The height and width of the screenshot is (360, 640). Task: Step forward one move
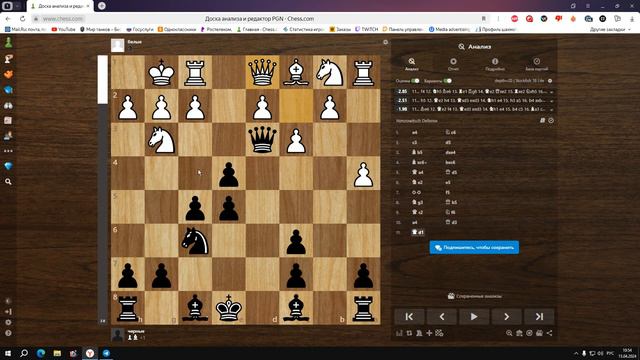507,316
